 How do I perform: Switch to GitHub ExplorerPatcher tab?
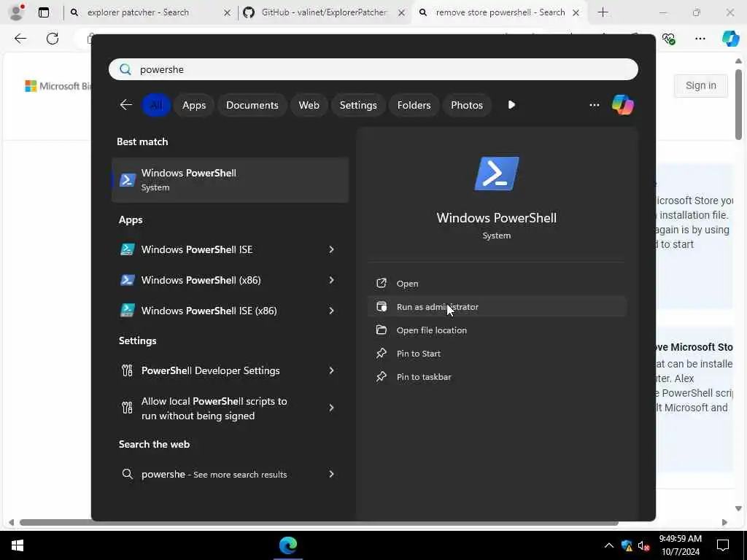tap(324, 12)
